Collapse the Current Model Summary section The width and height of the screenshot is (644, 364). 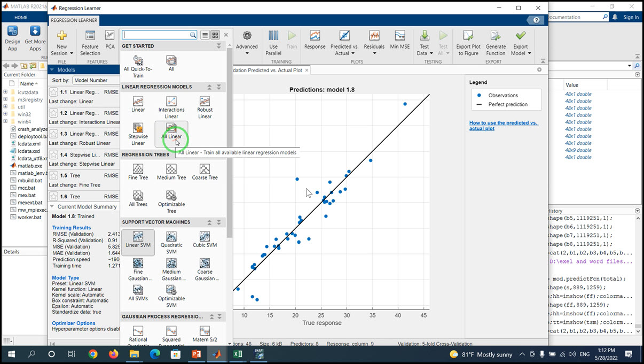pos(52,207)
